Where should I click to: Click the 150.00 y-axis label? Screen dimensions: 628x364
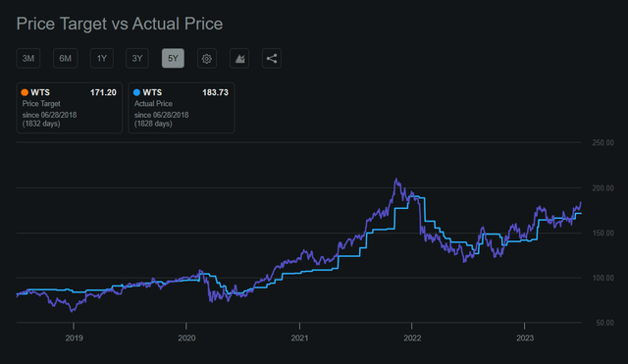[x=602, y=234]
